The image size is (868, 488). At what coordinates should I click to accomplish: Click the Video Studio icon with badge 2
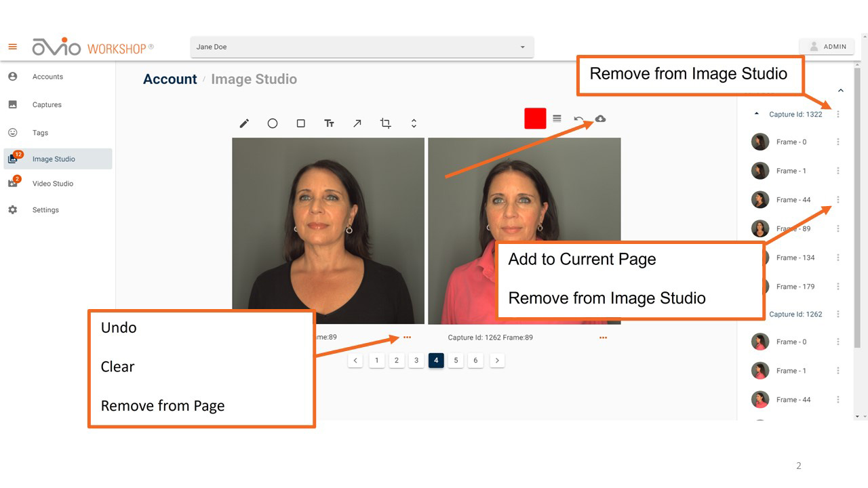pos(14,182)
